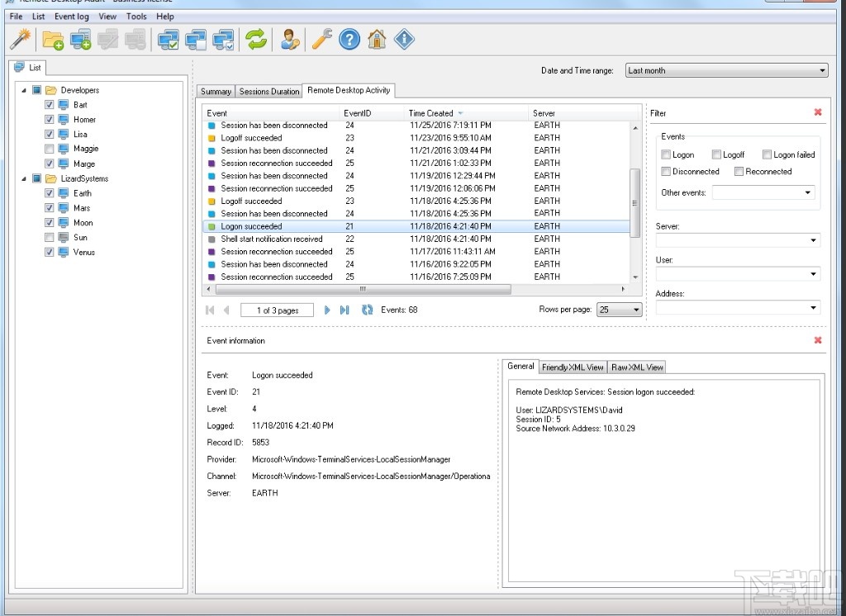Check the Disconnected filter option
The width and height of the screenshot is (846, 616).
(x=666, y=171)
